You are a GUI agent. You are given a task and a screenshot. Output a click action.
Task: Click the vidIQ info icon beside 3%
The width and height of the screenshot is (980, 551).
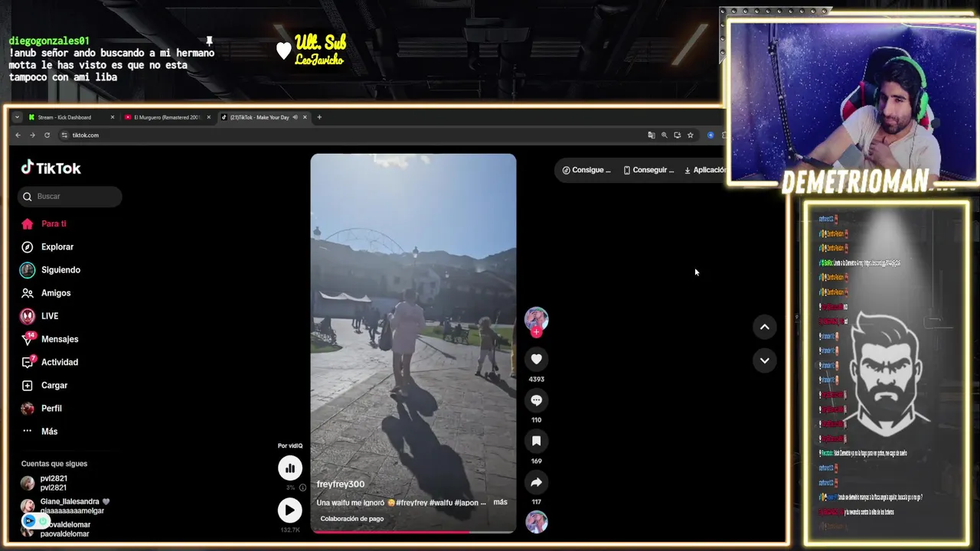coord(302,487)
